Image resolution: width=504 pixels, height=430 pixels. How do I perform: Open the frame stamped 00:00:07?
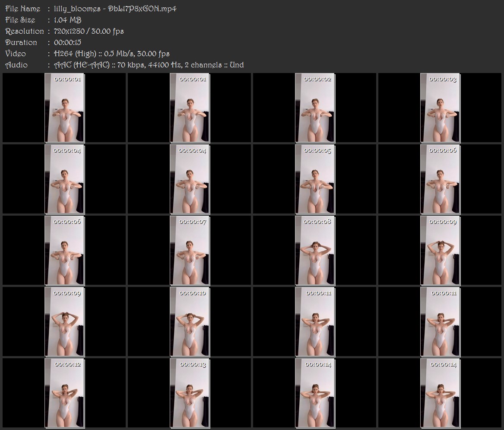point(190,251)
